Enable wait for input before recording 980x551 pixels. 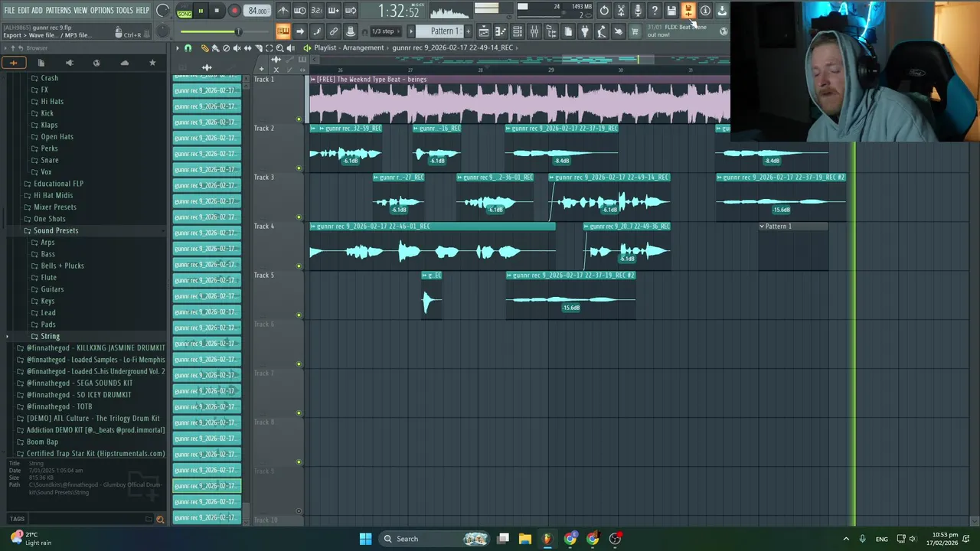point(300,11)
